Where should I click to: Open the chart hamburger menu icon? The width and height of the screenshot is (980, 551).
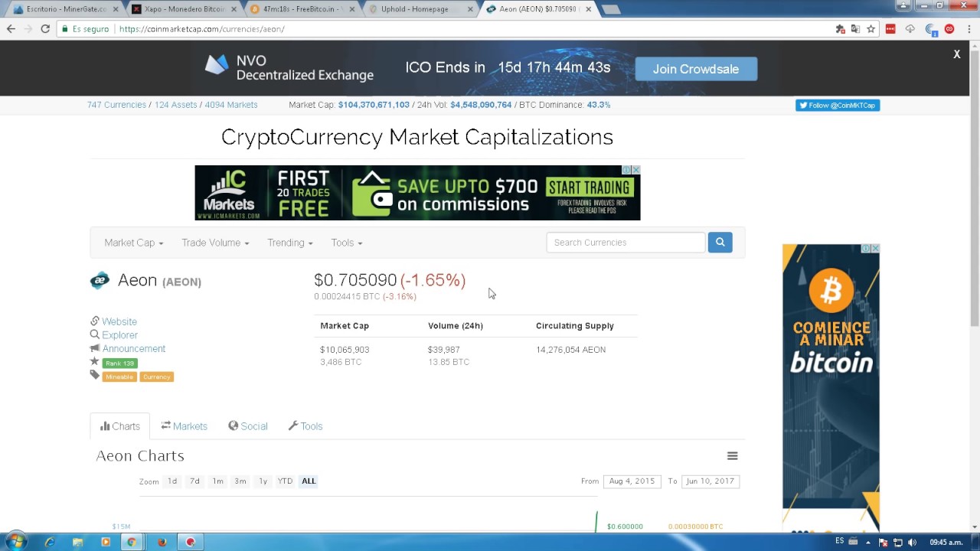coord(732,456)
